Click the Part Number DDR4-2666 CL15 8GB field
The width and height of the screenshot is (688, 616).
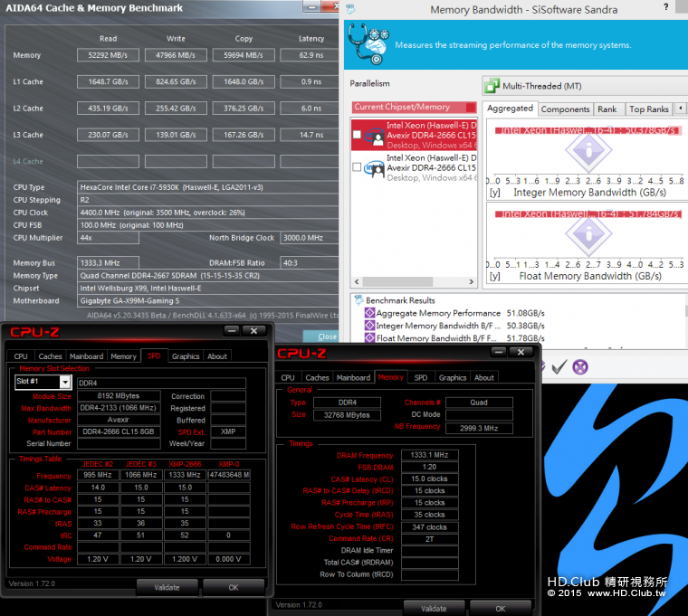(x=119, y=431)
